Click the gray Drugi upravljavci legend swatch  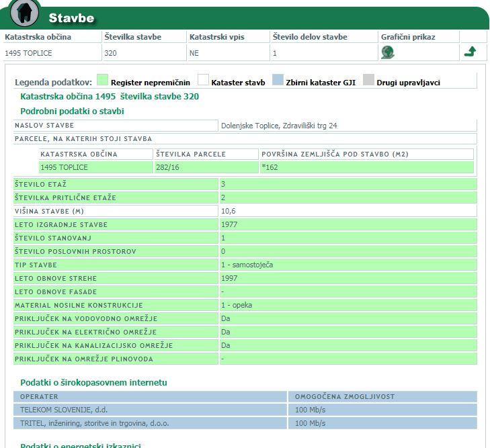(368, 81)
